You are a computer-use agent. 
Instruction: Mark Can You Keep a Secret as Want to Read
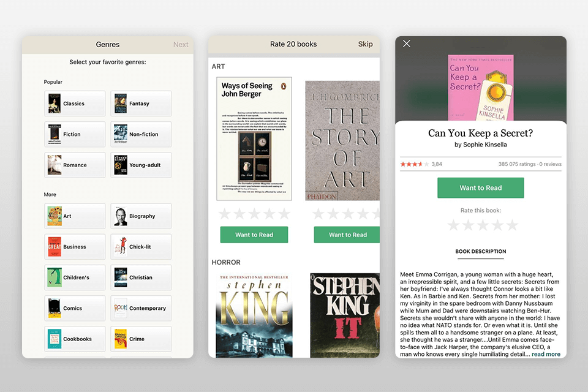(480, 188)
